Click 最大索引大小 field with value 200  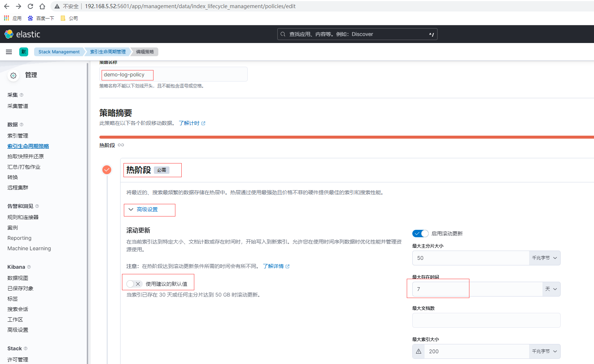coord(476,351)
